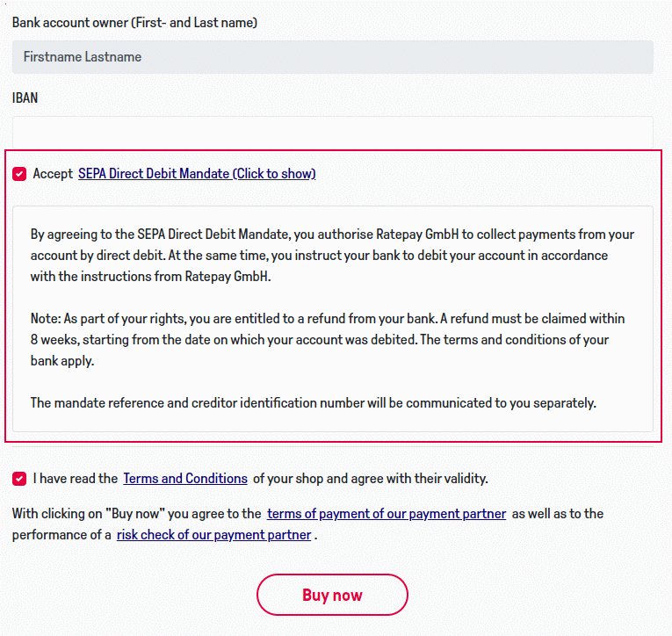The height and width of the screenshot is (636, 672).
Task: Click the "performance of a" text
Action: (x=61, y=534)
